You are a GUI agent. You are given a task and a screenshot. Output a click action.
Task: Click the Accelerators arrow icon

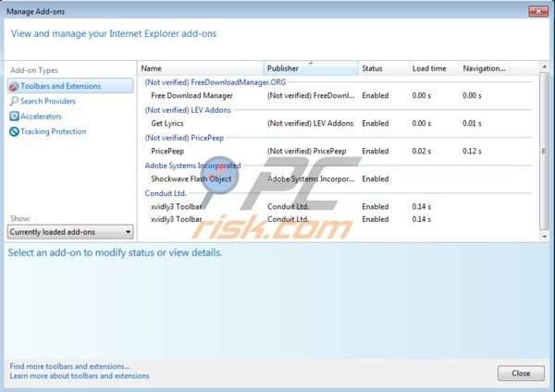14,116
